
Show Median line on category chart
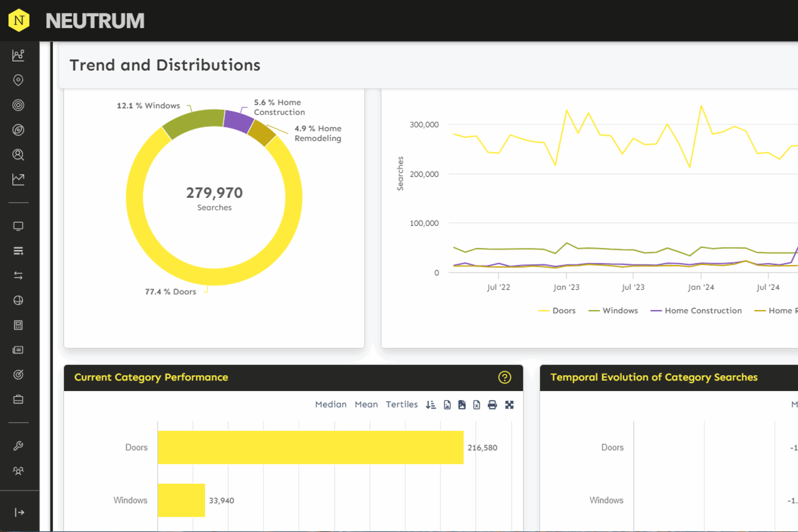(331, 405)
